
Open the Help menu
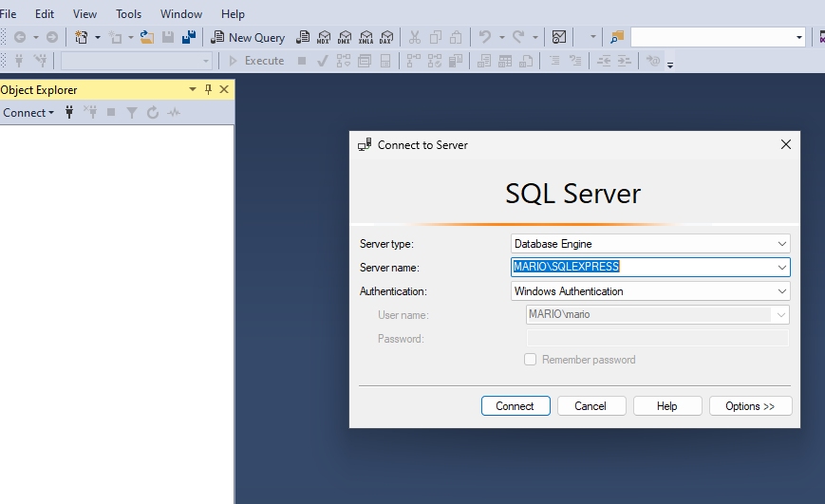tap(233, 14)
